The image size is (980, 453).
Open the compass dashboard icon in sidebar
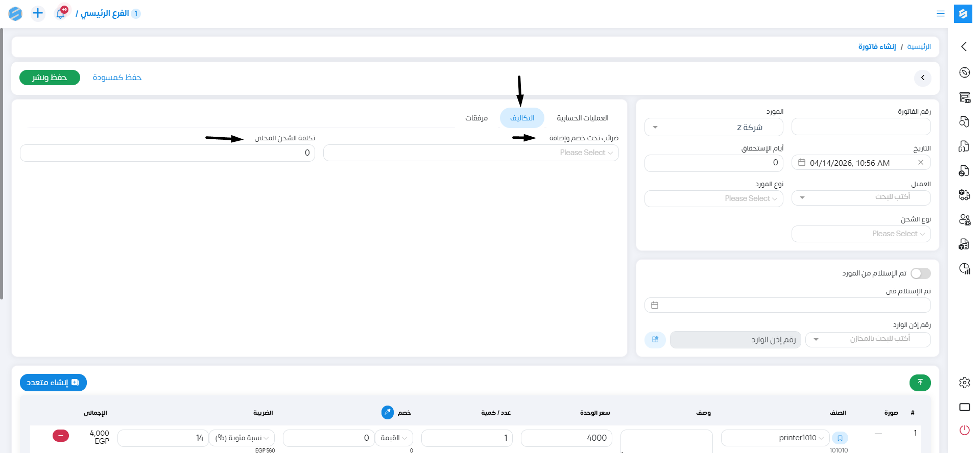(x=964, y=72)
